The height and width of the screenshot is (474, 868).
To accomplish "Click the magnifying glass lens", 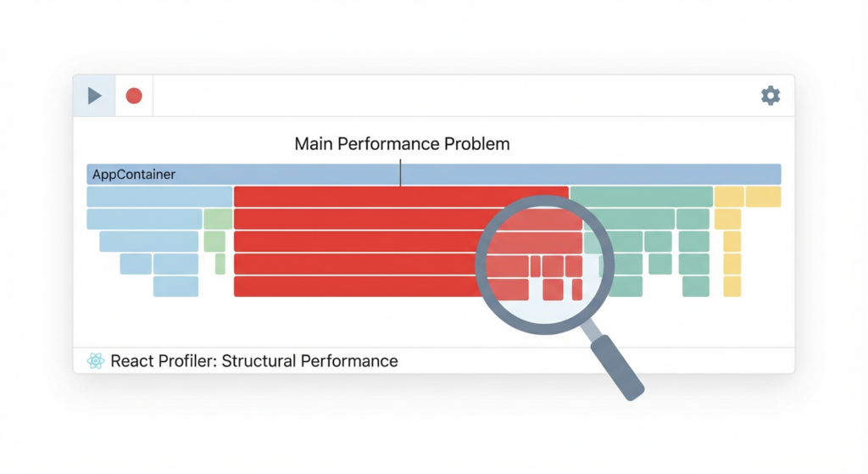I will point(544,263).
